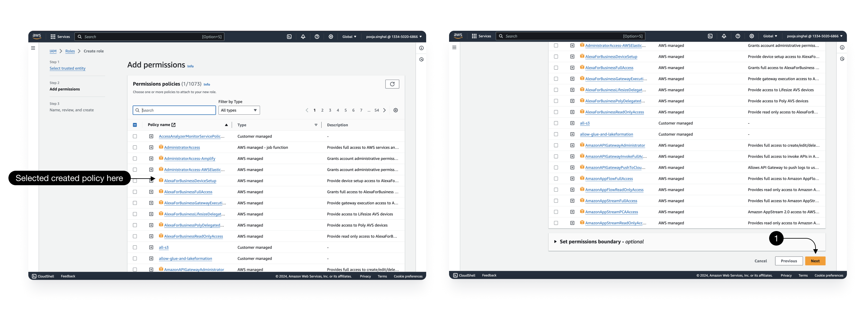Expand AlexaForBusinessFullAccess policy details in left list
Viewport: 868px width, 327px height.
click(151, 192)
